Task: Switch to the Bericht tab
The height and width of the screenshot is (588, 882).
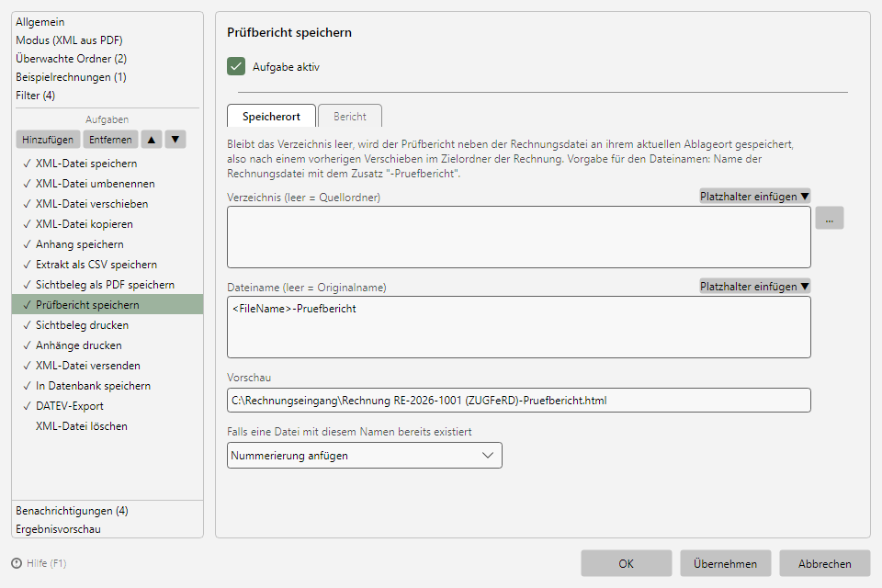Action: [350, 117]
